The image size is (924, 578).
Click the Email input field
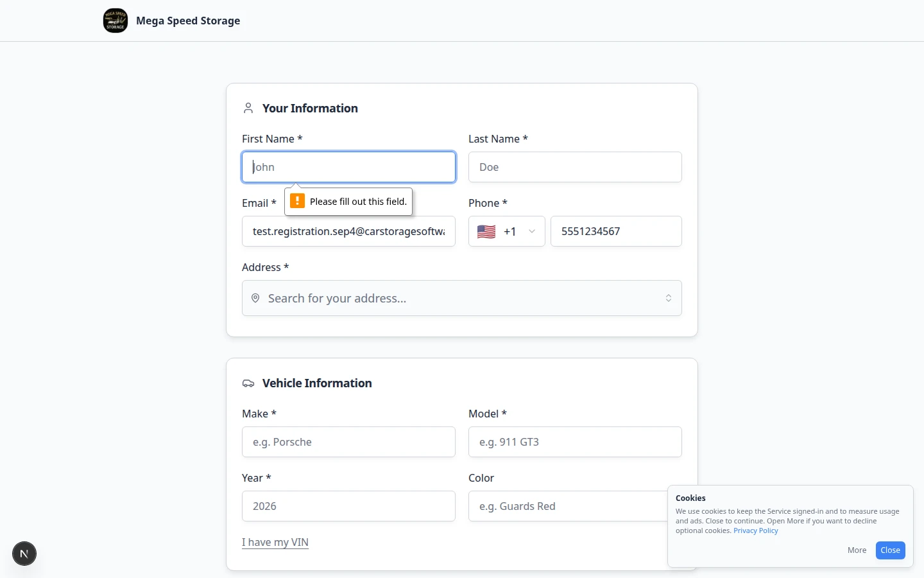click(349, 231)
